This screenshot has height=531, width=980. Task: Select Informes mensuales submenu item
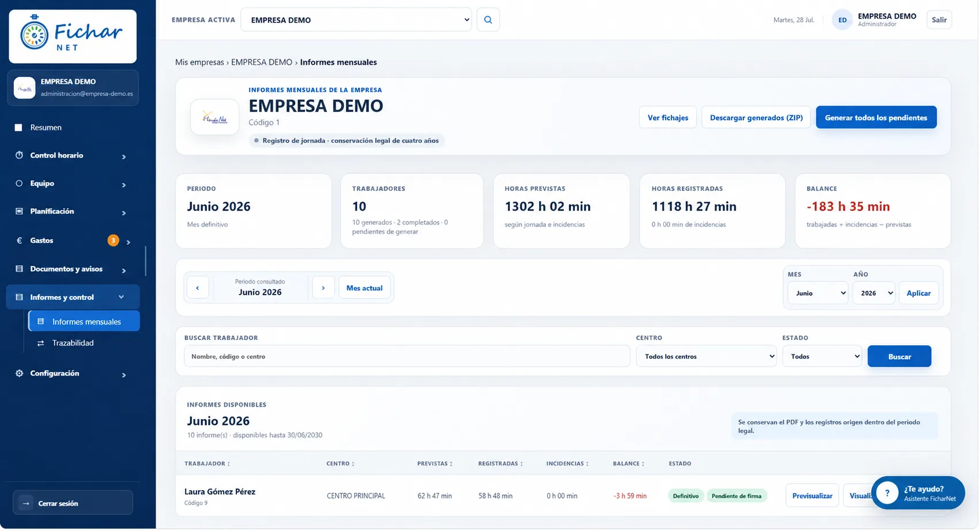[x=84, y=322]
